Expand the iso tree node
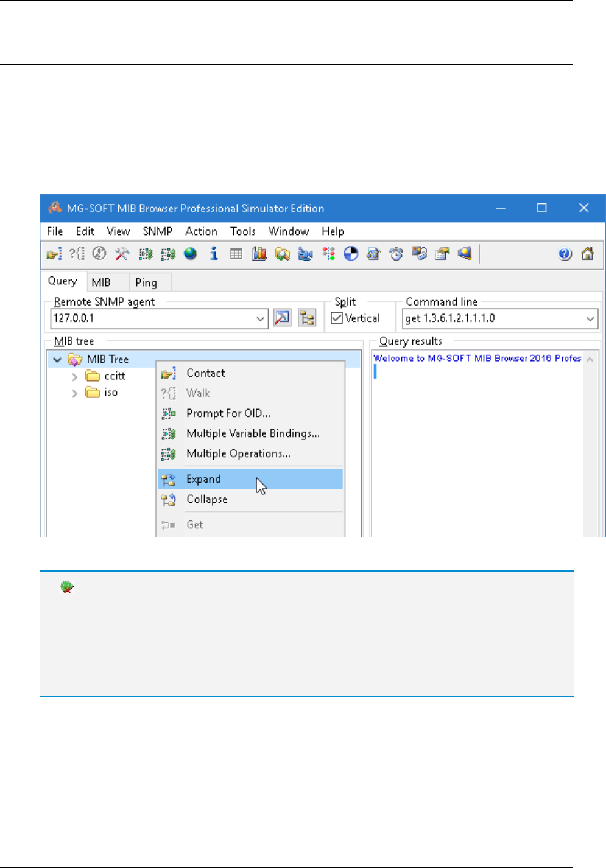 pyautogui.click(x=74, y=393)
